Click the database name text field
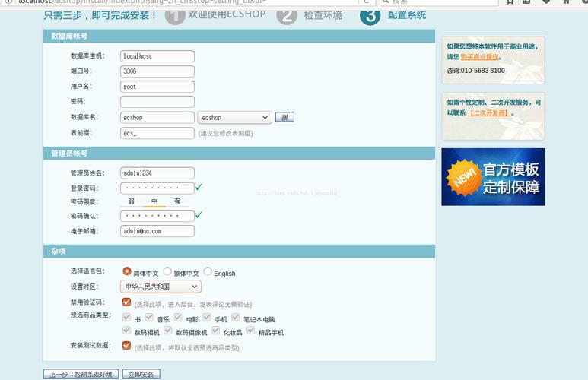The width and height of the screenshot is (588, 380). click(x=157, y=117)
